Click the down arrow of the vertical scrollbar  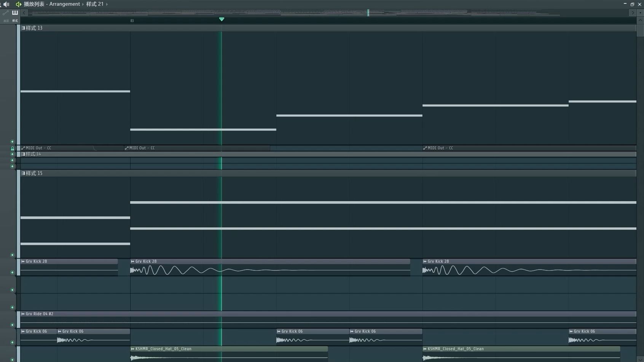(x=640, y=359)
